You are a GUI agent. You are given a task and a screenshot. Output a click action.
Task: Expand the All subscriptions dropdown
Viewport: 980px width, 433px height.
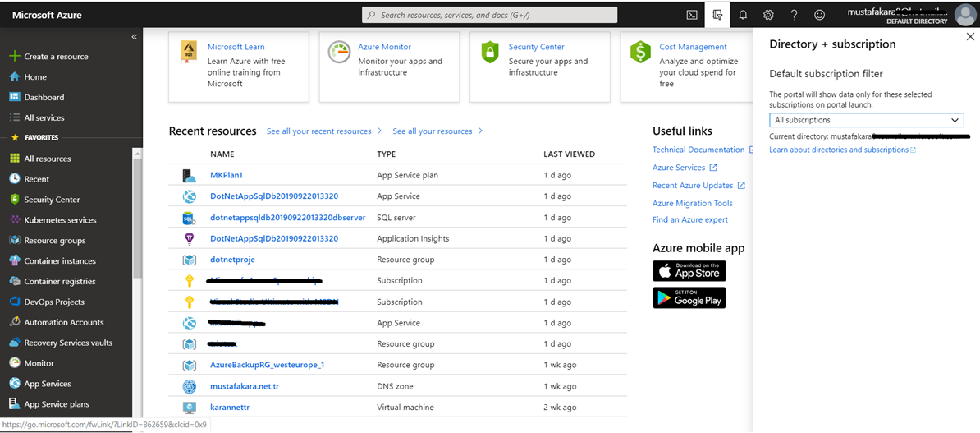pyautogui.click(x=866, y=120)
